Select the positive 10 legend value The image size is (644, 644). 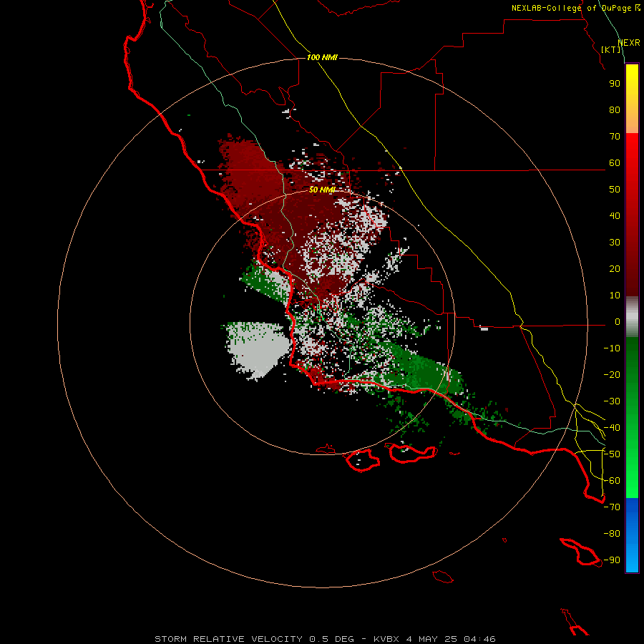tap(615, 296)
